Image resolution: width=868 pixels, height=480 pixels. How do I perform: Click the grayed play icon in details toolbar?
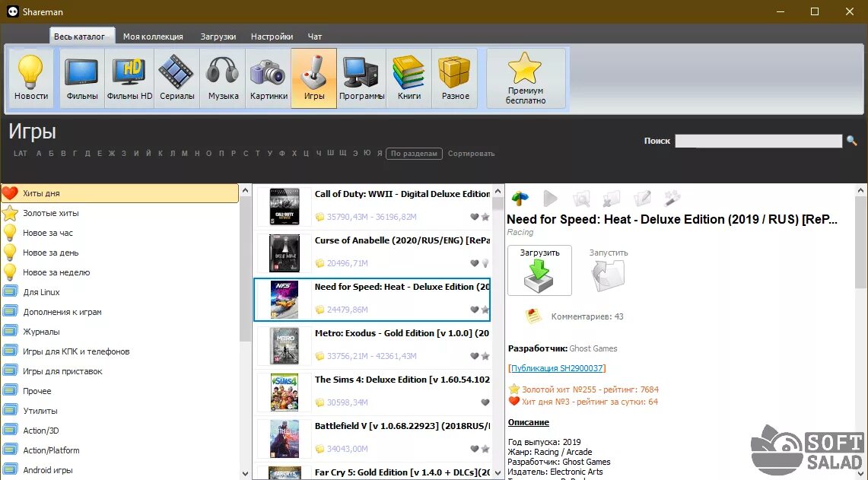coord(550,199)
